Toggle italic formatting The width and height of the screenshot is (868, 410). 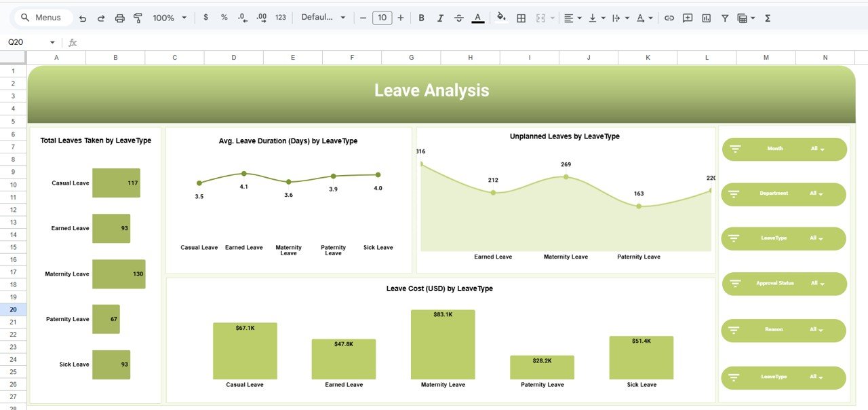point(440,18)
